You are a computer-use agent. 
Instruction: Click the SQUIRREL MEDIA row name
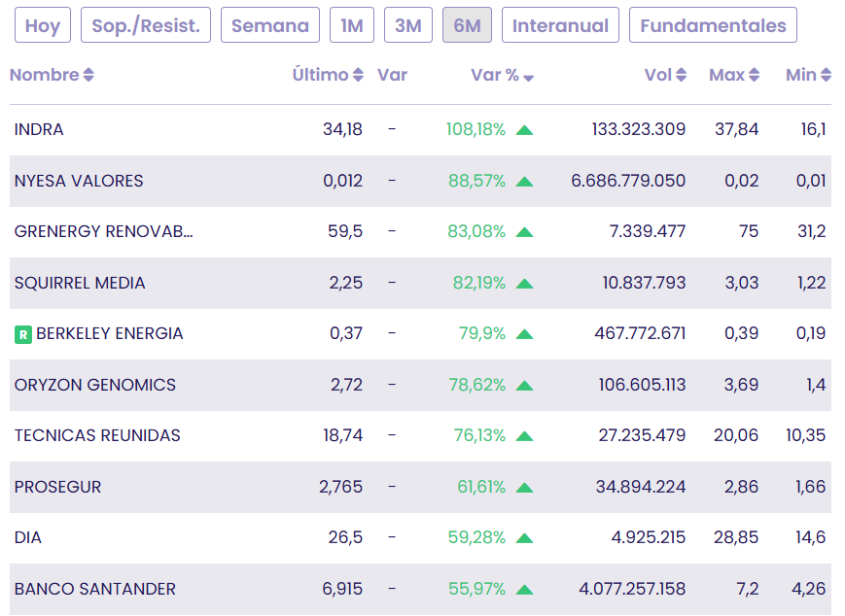80,283
